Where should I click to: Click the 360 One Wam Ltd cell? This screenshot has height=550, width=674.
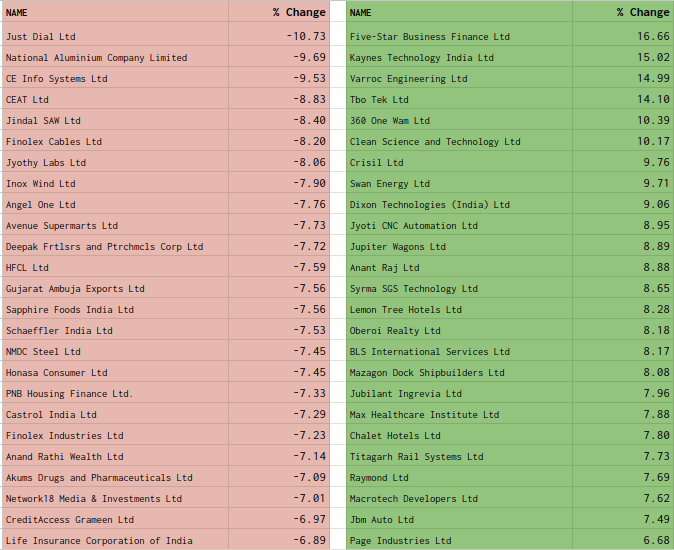(459, 120)
